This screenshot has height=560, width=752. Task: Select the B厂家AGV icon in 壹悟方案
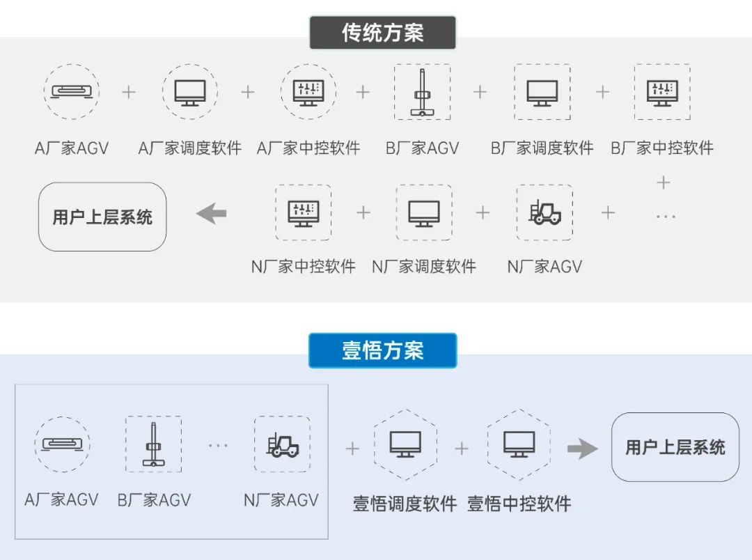point(153,444)
